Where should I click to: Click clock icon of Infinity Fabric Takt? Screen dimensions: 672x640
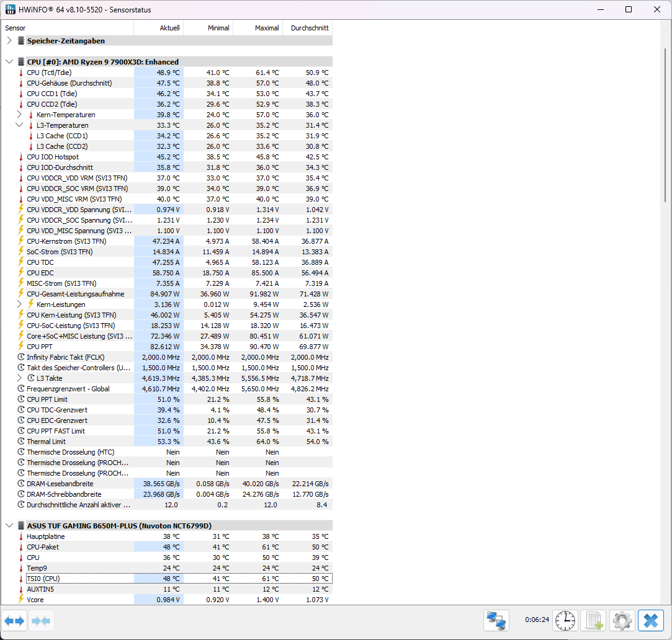pyautogui.click(x=20, y=357)
